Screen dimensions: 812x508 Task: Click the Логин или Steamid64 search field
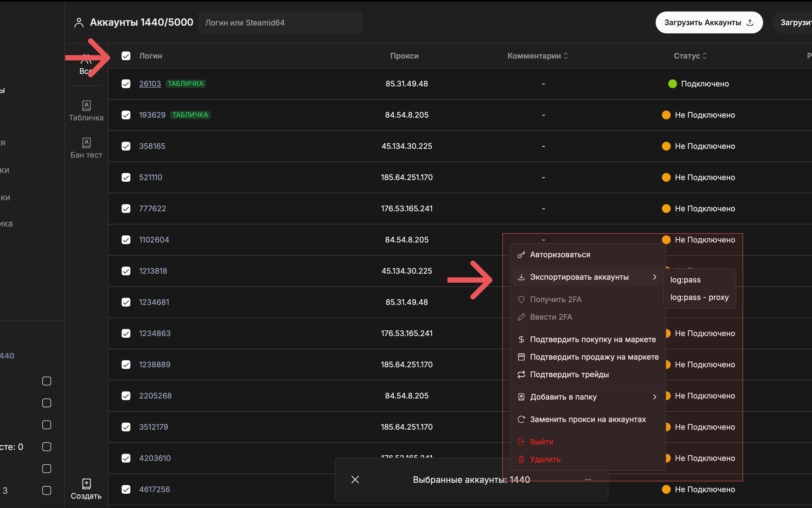pyautogui.click(x=280, y=22)
